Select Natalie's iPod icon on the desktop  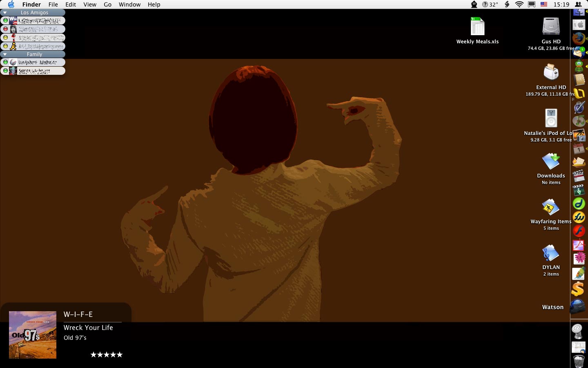point(551,118)
